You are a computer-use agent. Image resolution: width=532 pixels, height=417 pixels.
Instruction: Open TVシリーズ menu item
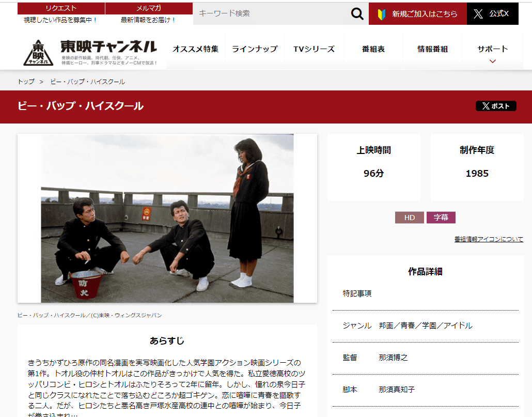[x=314, y=49]
